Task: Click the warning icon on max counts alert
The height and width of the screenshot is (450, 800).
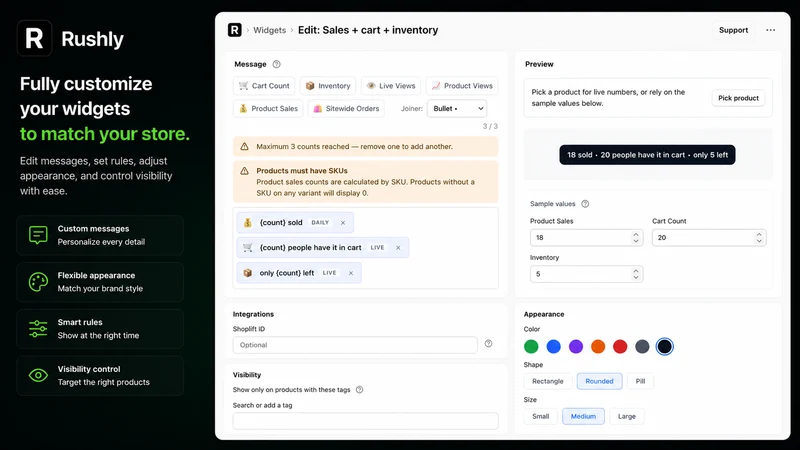Action: pyautogui.click(x=244, y=146)
